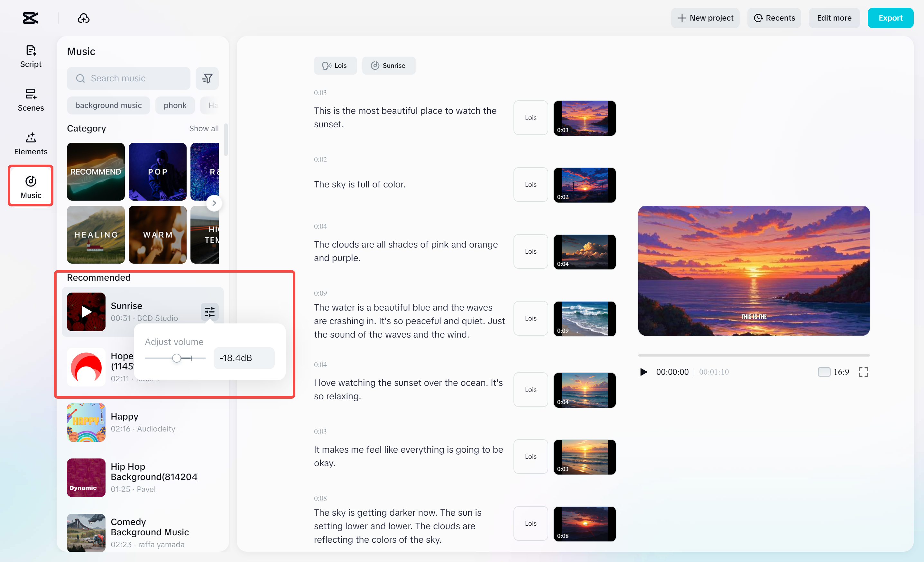
Task: Click the Search music input field
Action: pyautogui.click(x=129, y=78)
